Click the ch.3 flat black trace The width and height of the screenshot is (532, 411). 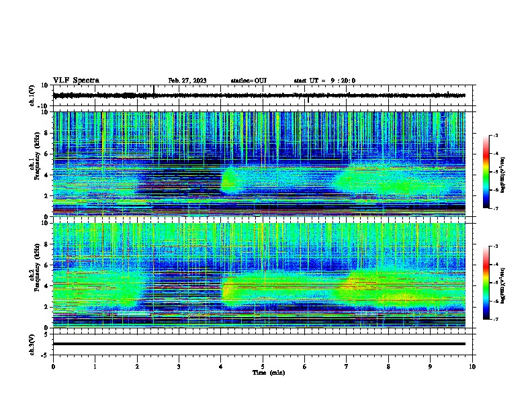click(x=259, y=344)
